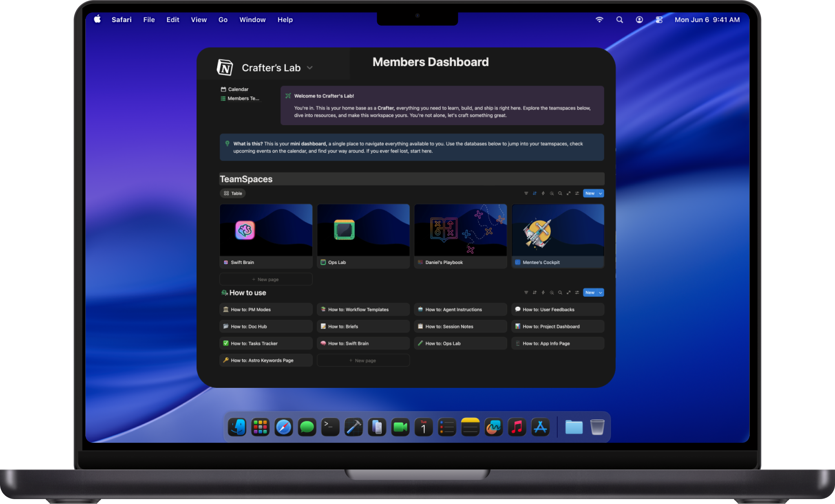The height and width of the screenshot is (504, 835).
Task: Open the How to: Tasks Tracker page
Action: (266, 343)
